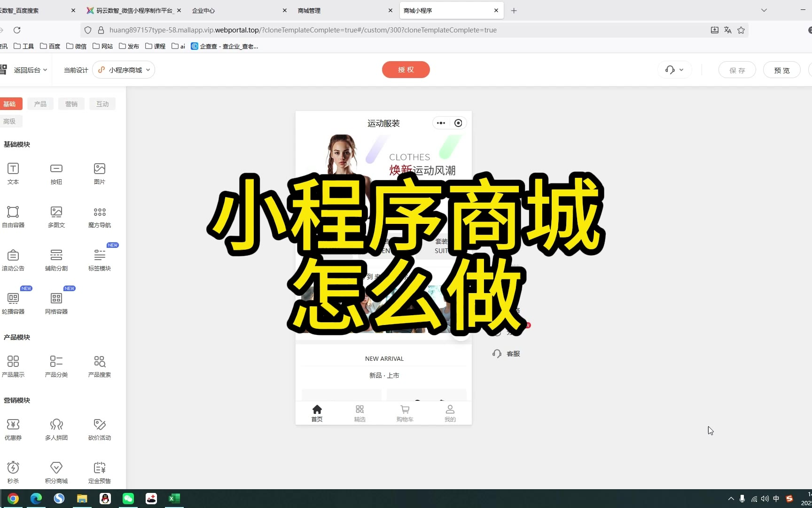
Task: Choose the 产品搜索 product search module
Action: [100, 366]
